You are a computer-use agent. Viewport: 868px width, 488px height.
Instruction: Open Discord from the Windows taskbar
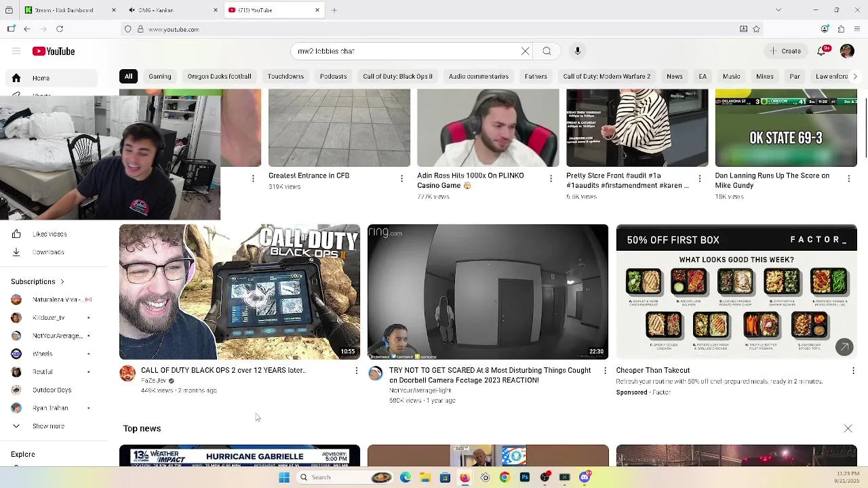click(585, 477)
